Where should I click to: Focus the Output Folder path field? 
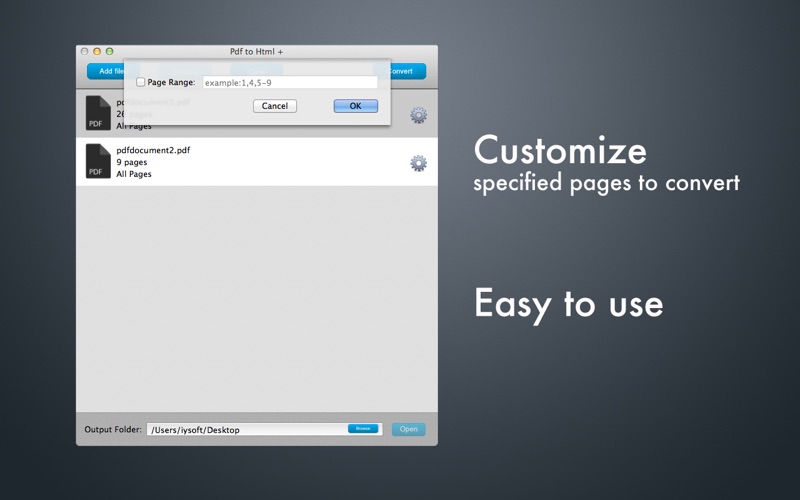pyautogui.click(x=264, y=430)
